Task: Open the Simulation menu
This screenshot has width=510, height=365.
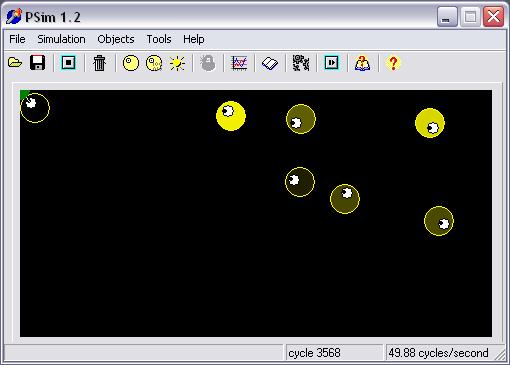Action: (x=61, y=39)
